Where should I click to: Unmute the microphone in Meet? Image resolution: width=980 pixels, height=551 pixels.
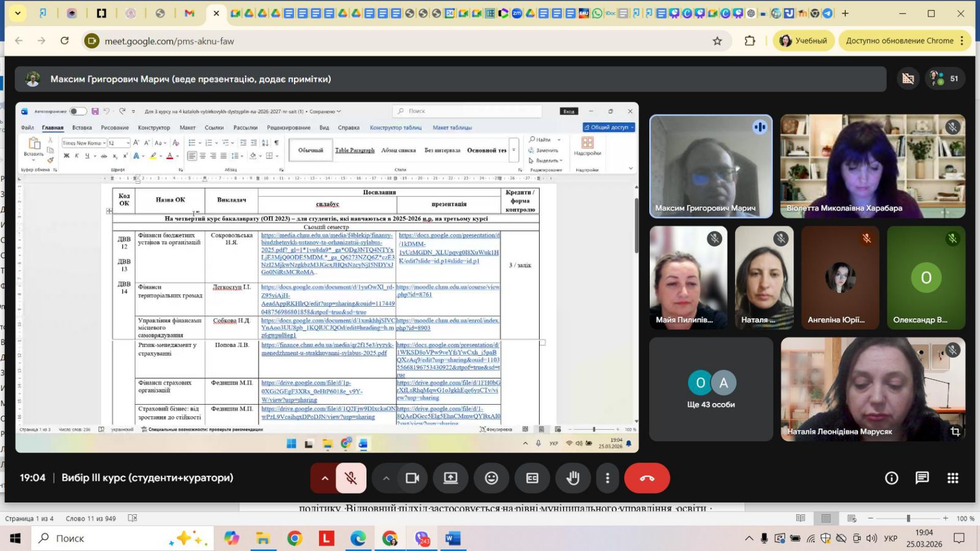351,478
